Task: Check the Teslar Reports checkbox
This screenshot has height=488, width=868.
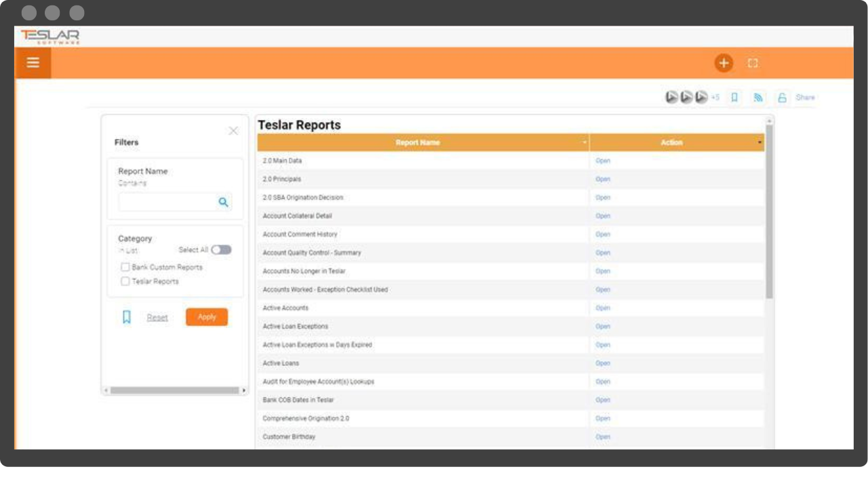Action: (125, 281)
